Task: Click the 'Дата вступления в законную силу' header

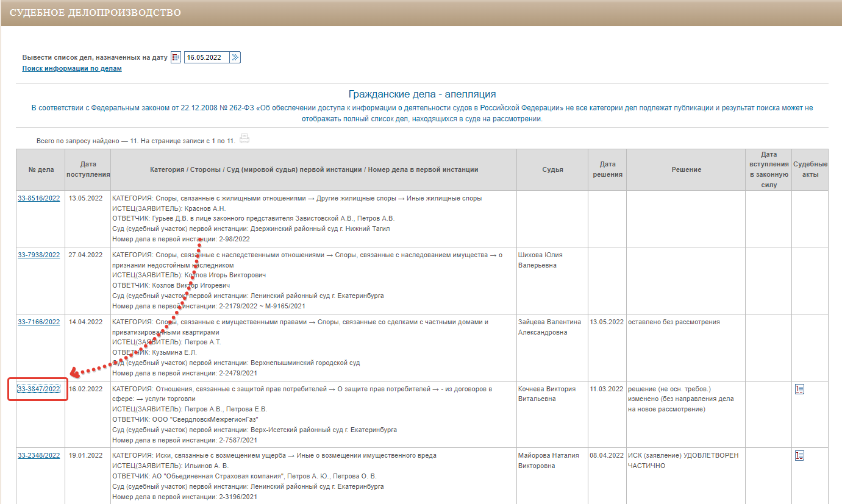Action: click(x=769, y=169)
